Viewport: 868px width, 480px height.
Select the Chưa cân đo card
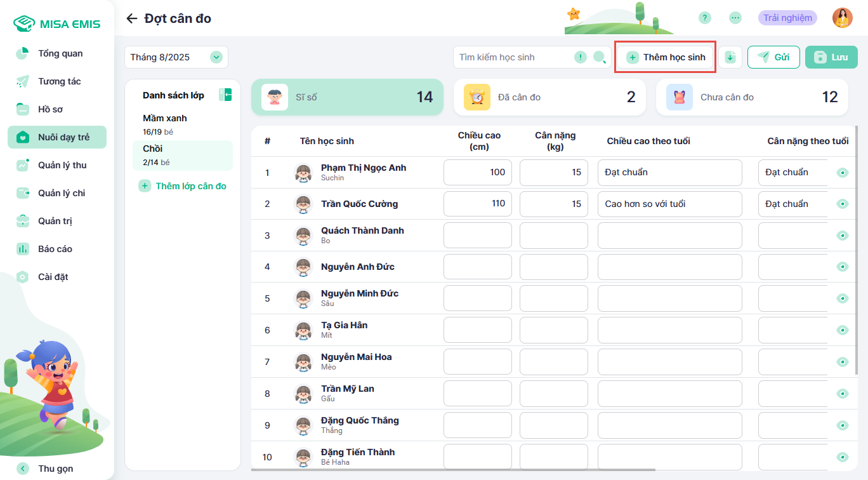[752, 97]
